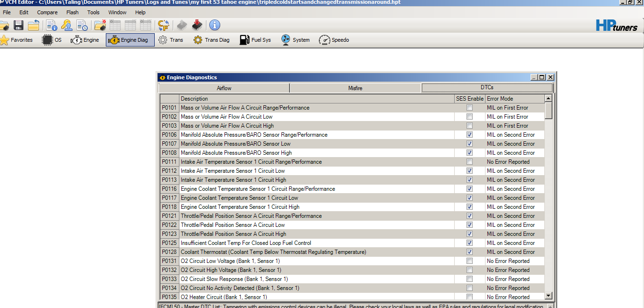The image size is (644, 308).
Task: Open Favorites star section
Action: point(17,40)
